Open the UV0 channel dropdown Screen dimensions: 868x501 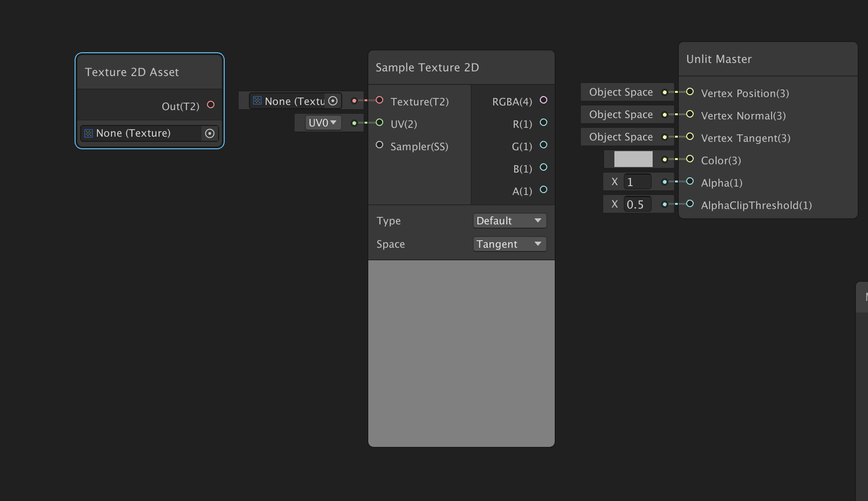323,123
